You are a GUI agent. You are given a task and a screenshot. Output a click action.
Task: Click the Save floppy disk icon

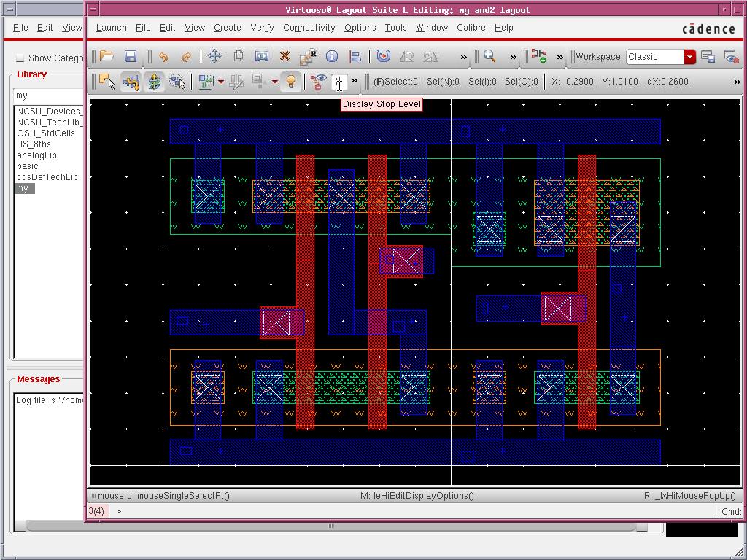130,57
